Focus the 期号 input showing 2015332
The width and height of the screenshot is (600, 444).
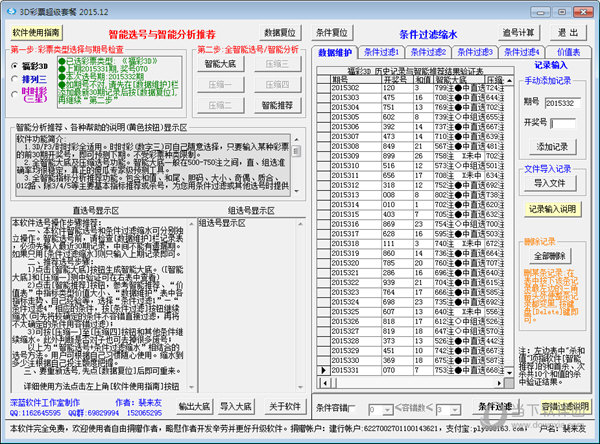click(x=562, y=103)
